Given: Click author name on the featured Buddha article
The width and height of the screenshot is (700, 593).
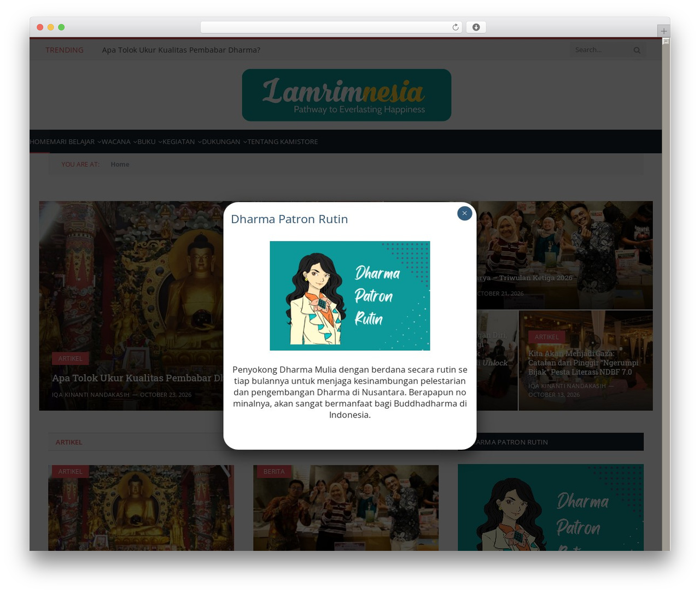Looking at the screenshot, I should [x=91, y=394].
